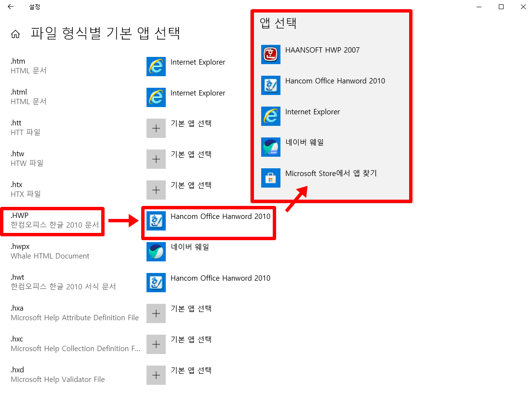Click the 파일 형식별 기본 앱 선택 heading

pyautogui.click(x=105, y=33)
